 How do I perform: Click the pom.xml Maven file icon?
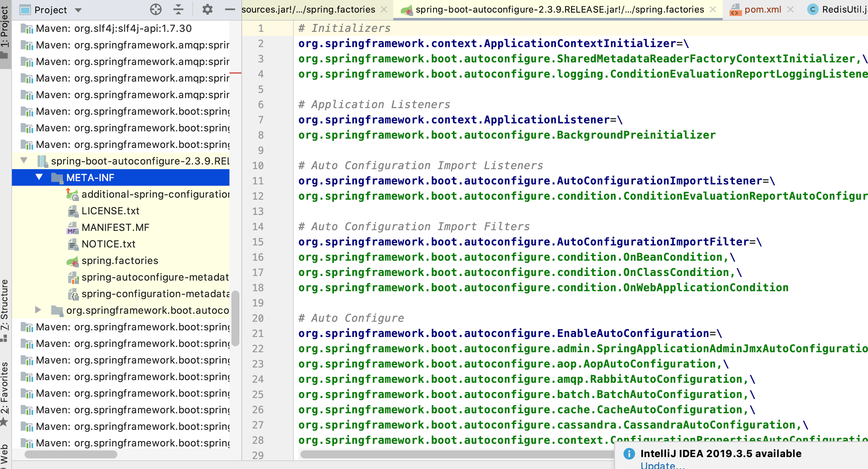pyautogui.click(x=735, y=10)
